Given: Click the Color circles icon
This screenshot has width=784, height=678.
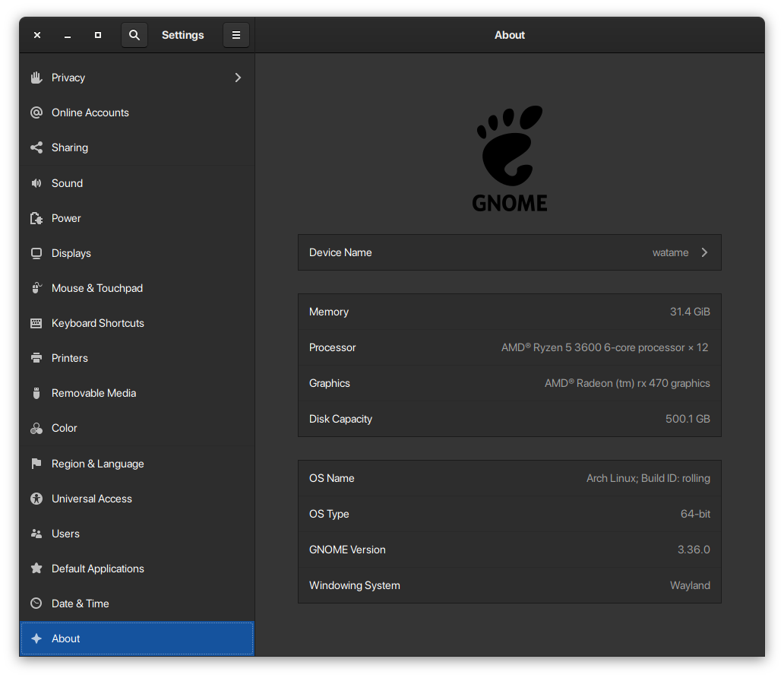Looking at the screenshot, I should pyautogui.click(x=36, y=429).
